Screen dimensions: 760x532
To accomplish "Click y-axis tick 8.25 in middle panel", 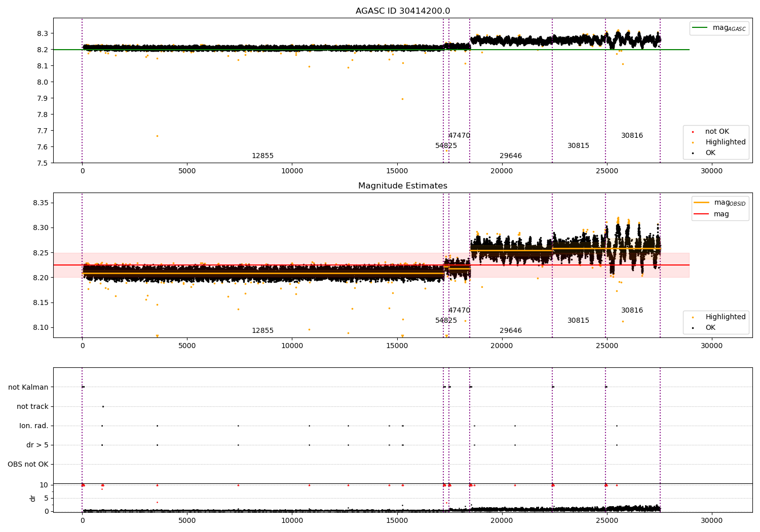I will (41, 253).
